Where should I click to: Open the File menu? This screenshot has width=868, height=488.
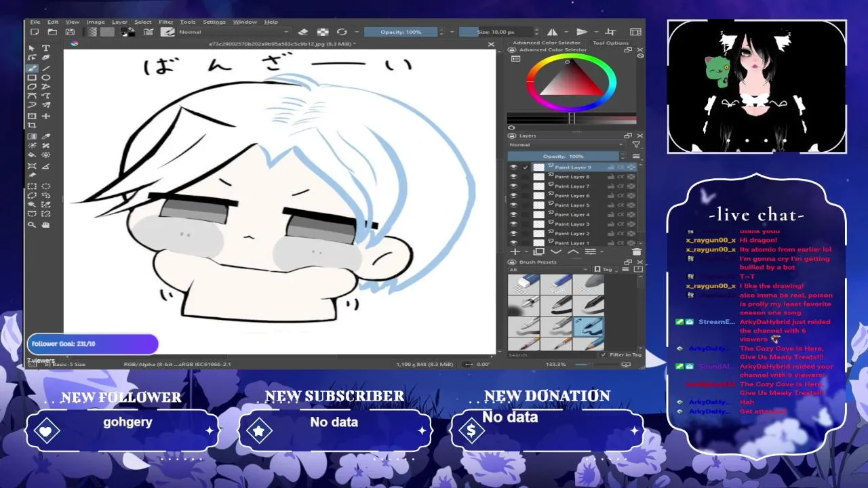pos(35,22)
